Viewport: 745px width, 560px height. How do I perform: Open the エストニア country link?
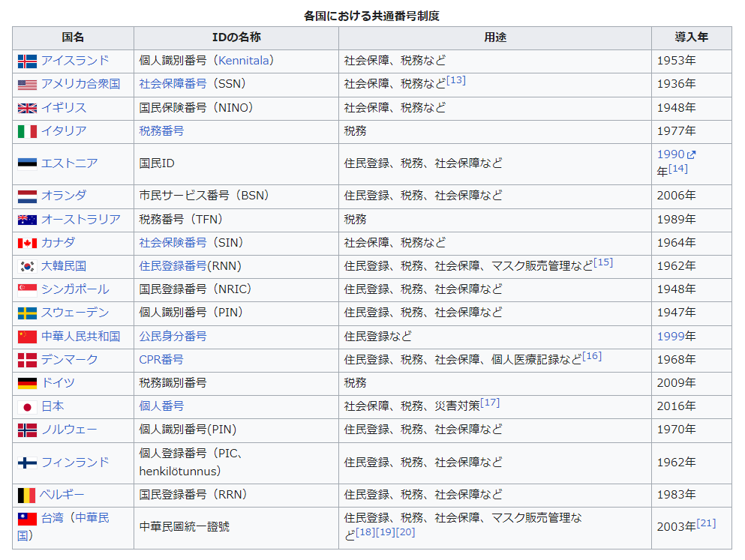[69, 163]
